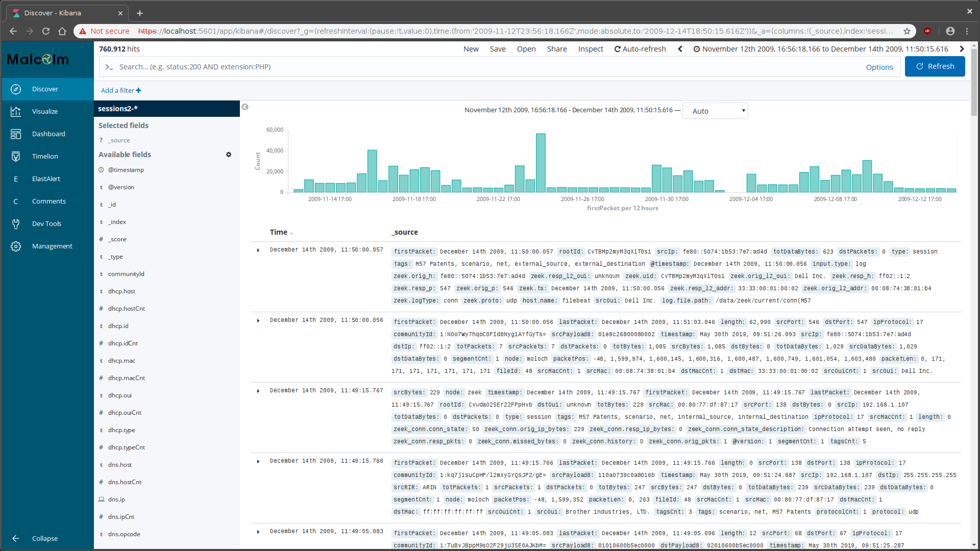
Task: Step time range backward with left chevron
Action: pos(680,49)
